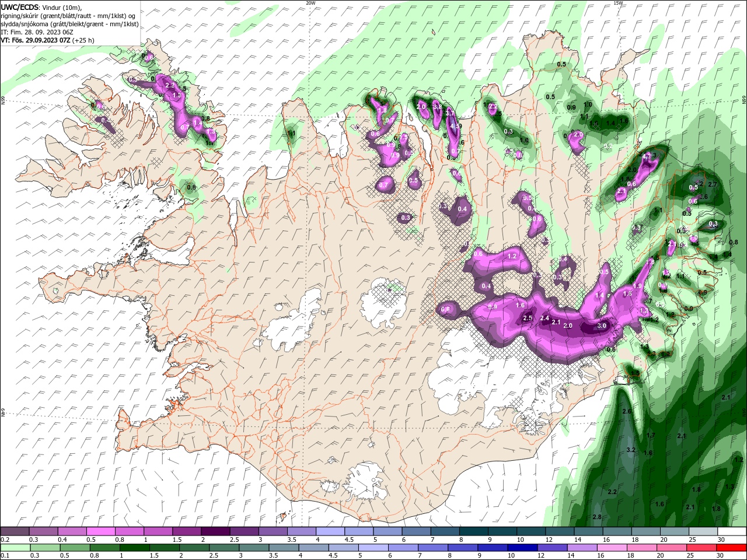This screenshot has height=560, width=747.
Task: Select lower legend swatch for 1 (darkest green)
Action: 135,548
